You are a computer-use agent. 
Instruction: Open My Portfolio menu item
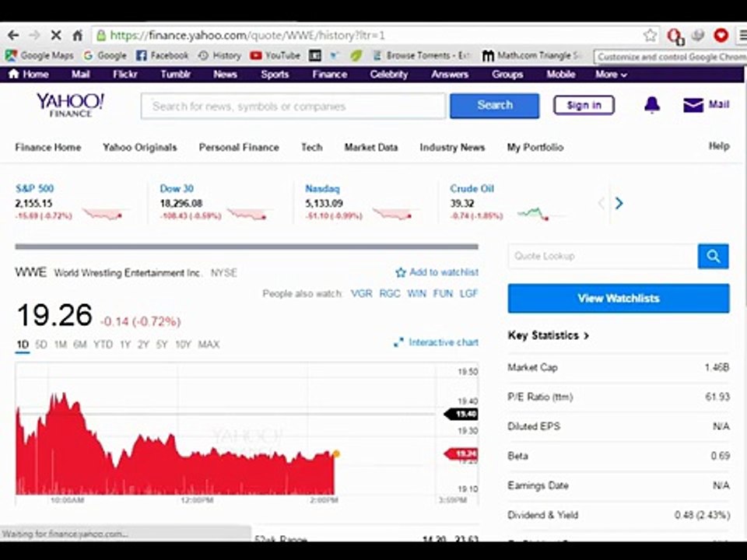coord(535,147)
